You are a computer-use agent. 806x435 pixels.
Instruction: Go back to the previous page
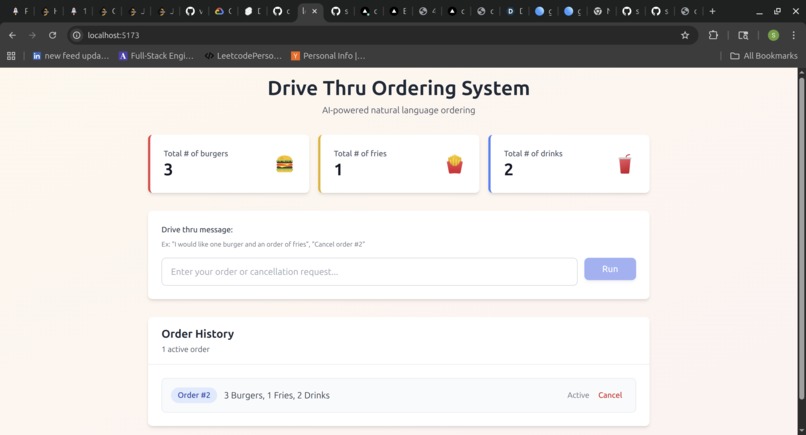click(x=12, y=35)
